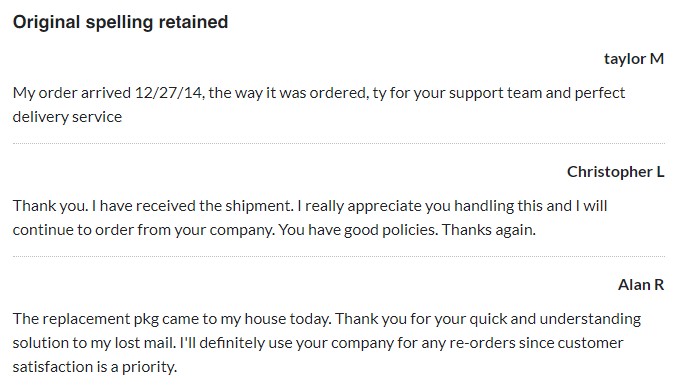Click the words 'delivery service' in first review
This screenshot has width=676, height=386.
click(67, 117)
